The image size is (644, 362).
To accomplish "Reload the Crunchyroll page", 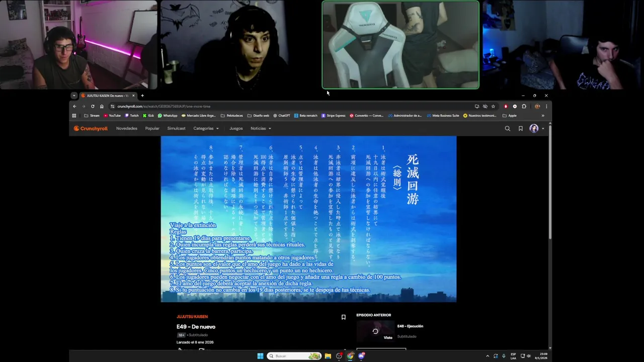I will click(x=93, y=107).
